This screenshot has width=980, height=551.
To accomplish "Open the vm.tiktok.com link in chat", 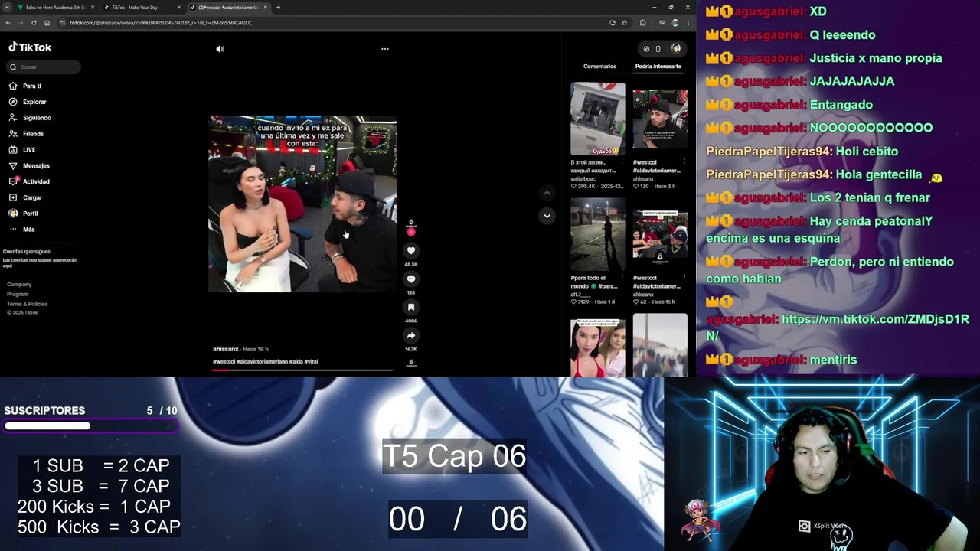I will click(837, 328).
